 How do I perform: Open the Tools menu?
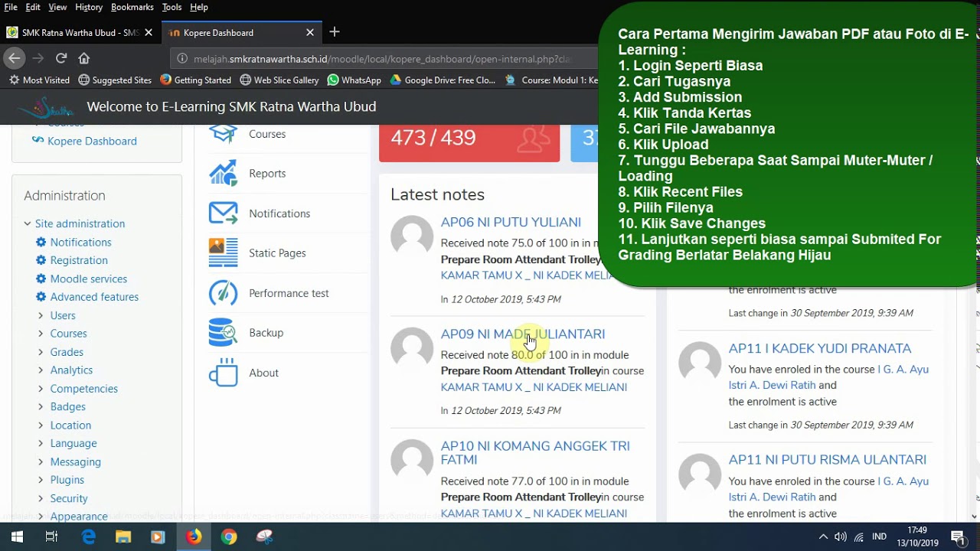click(171, 7)
